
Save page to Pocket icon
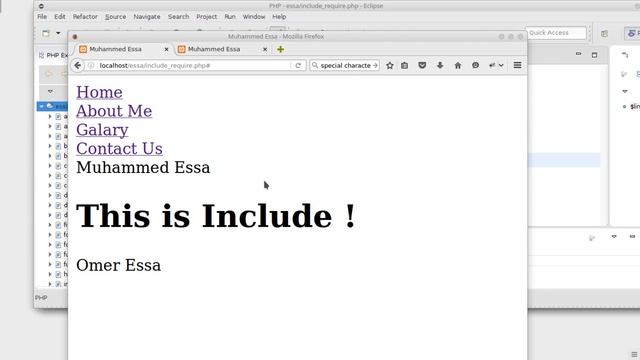point(422,65)
